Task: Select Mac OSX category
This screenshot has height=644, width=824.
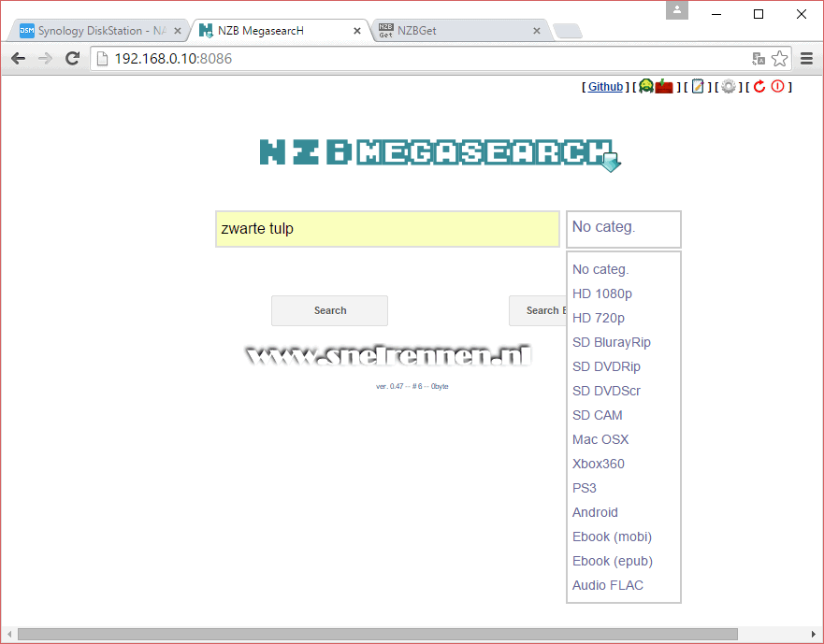Action: click(600, 439)
